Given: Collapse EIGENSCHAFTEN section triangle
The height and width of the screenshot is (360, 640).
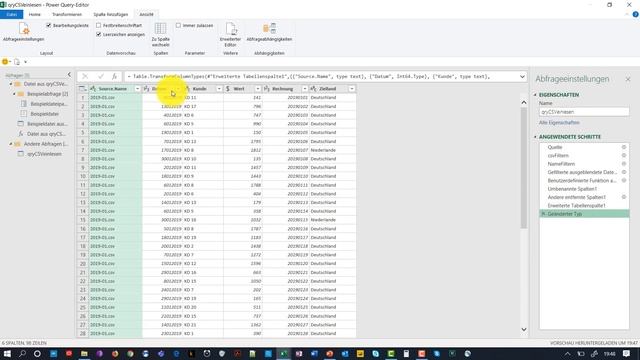Looking at the screenshot, I should pos(535,95).
